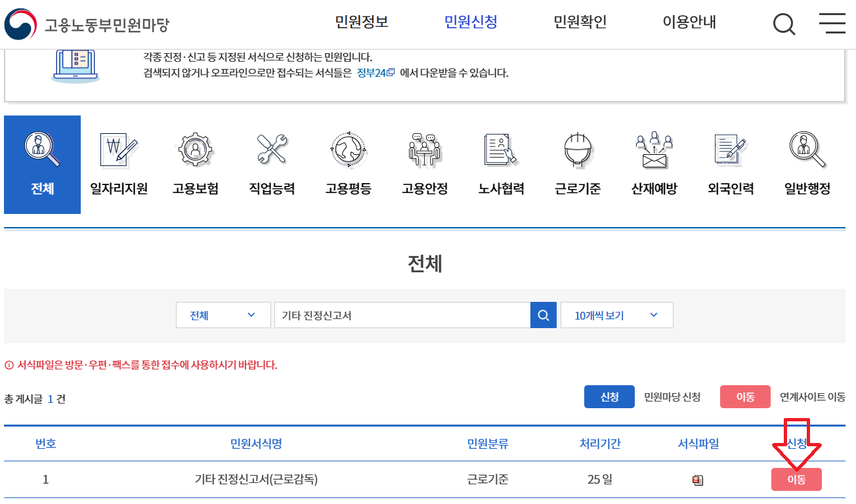
Task: Open the 고용평등 category
Action: pos(348,161)
